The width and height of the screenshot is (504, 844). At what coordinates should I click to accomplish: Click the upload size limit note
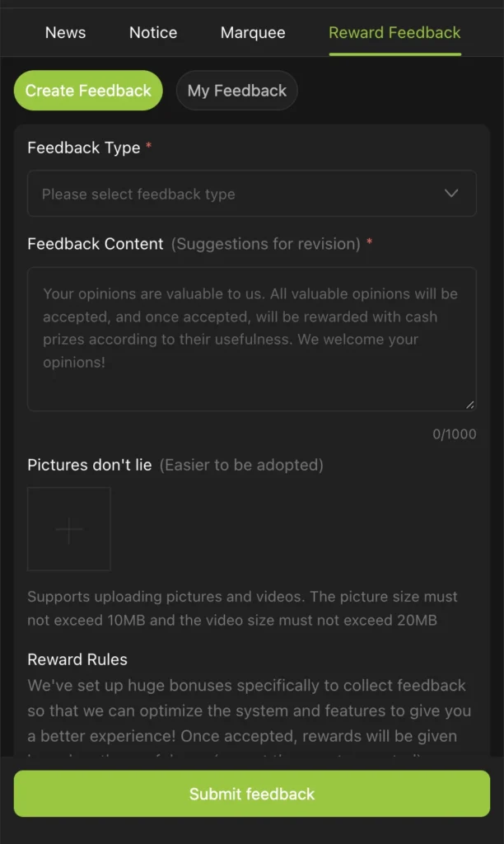point(242,608)
